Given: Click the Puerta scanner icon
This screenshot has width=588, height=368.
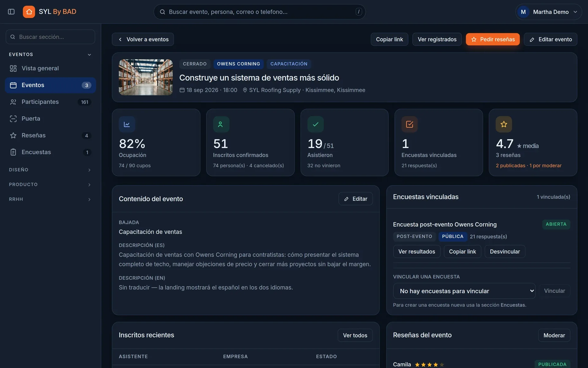Looking at the screenshot, I should pos(13,119).
